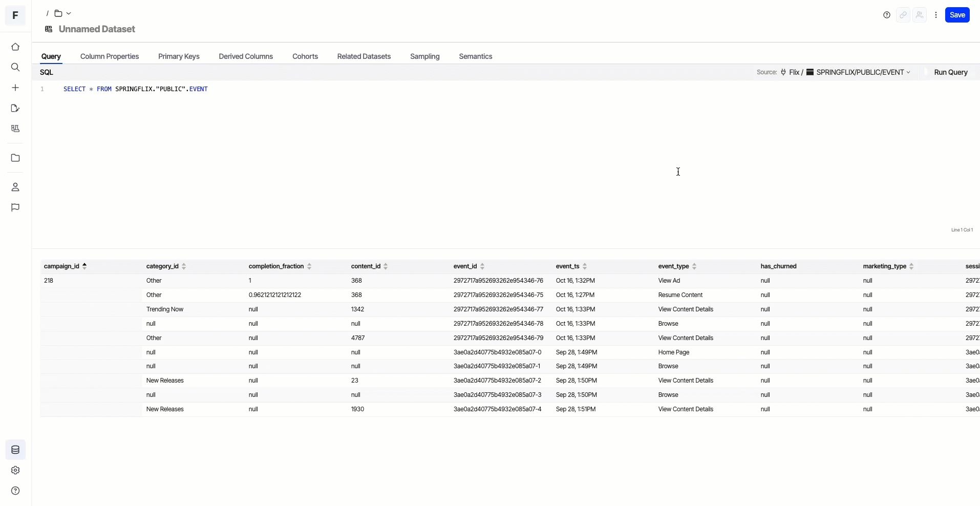Click content_id value 4787
Image resolution: width=980 pixels, height=506 pixels.
[358, 338]
